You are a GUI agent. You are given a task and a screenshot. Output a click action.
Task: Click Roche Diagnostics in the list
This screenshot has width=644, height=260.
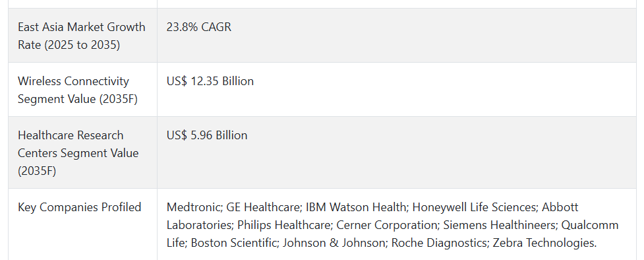point(438,243)
